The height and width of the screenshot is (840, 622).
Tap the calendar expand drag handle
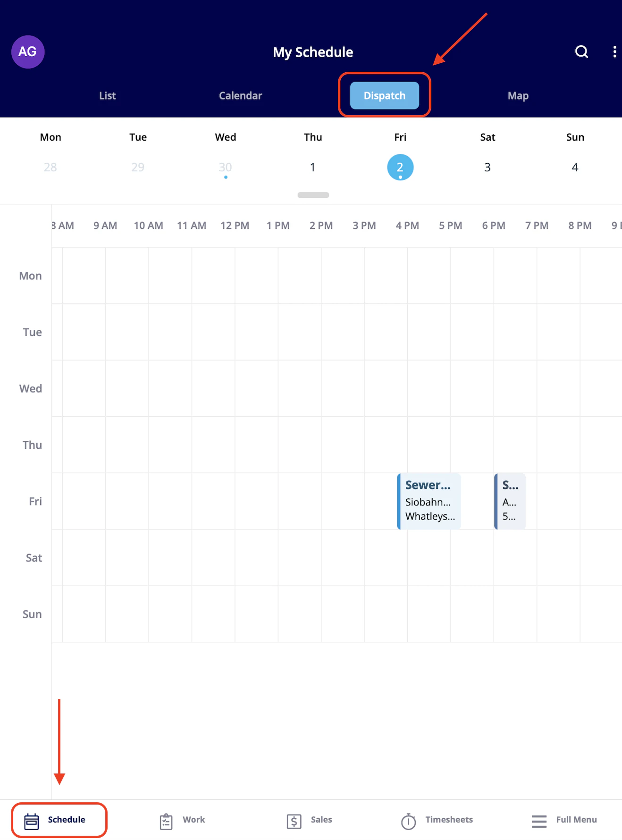313,195
